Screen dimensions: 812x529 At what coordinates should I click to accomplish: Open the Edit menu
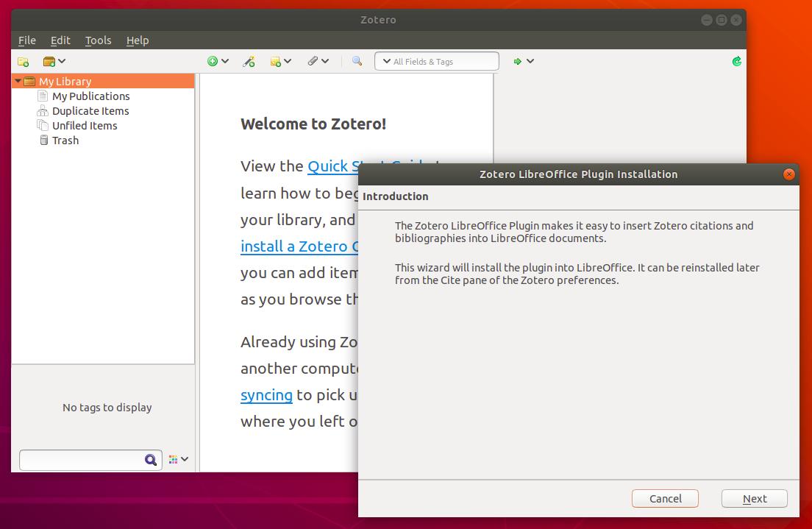pyautogui.click(x=60, y=40)
